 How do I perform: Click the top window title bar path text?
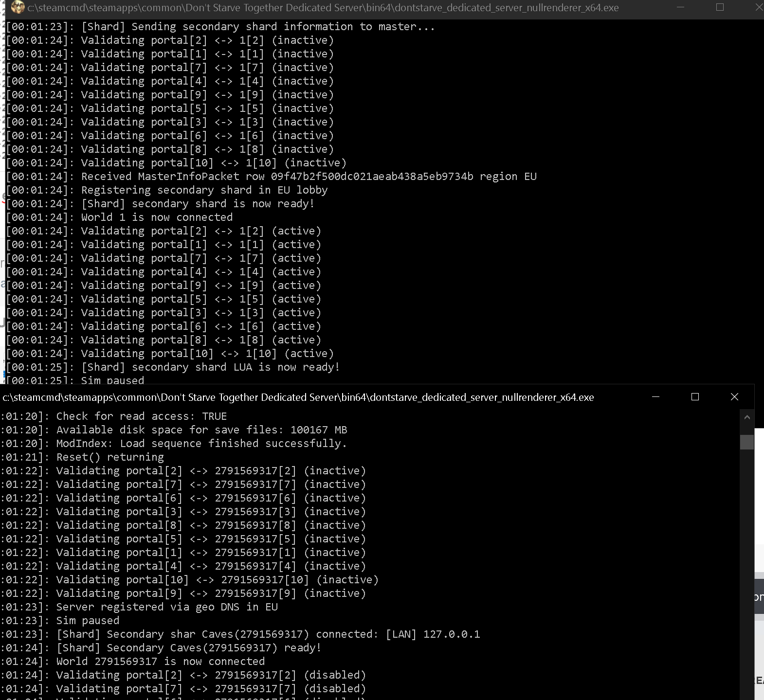(x=323, y=8)
